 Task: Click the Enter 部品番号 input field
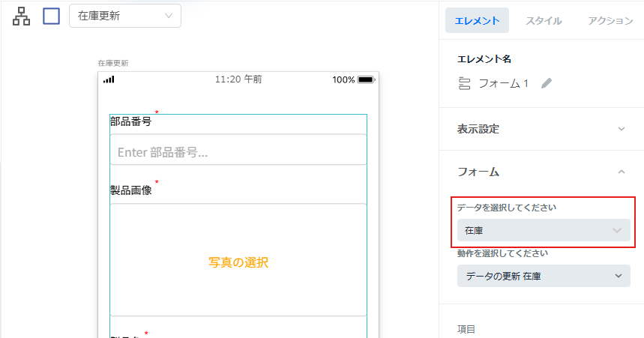click(238, 149)
